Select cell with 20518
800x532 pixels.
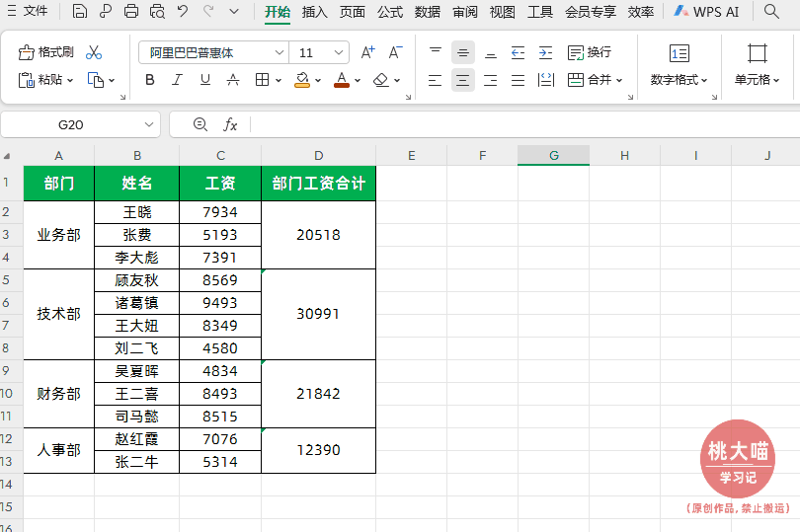(x=318, y=235)
